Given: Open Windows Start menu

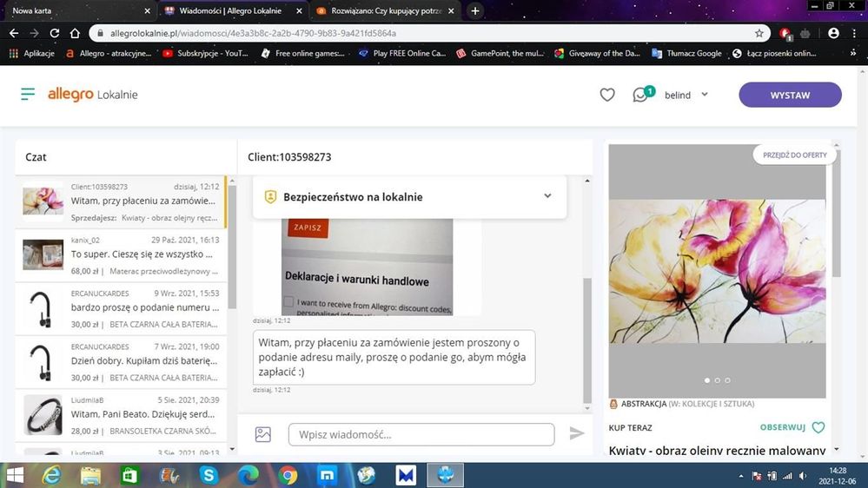Looking at the screenshot, I should [x=15, y=475].
